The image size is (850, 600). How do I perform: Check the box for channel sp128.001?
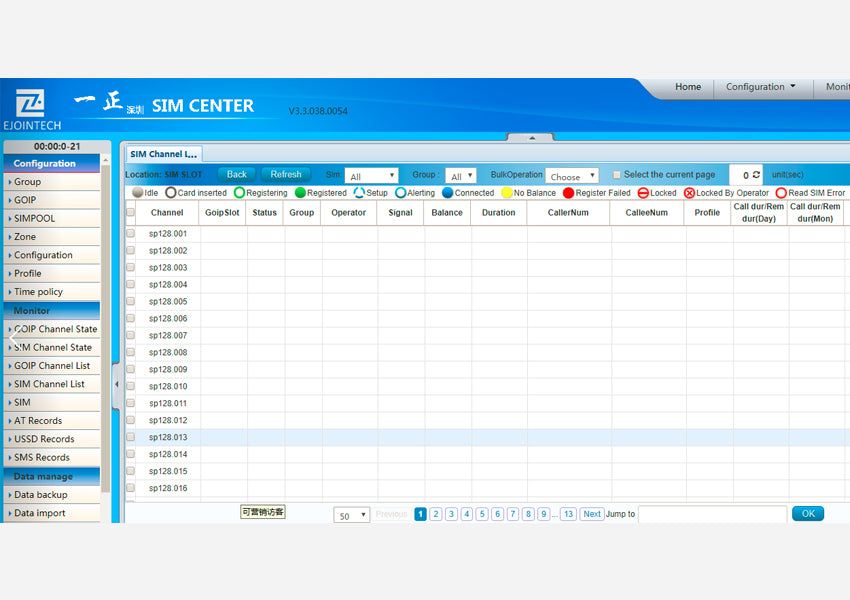coord(131,234)
